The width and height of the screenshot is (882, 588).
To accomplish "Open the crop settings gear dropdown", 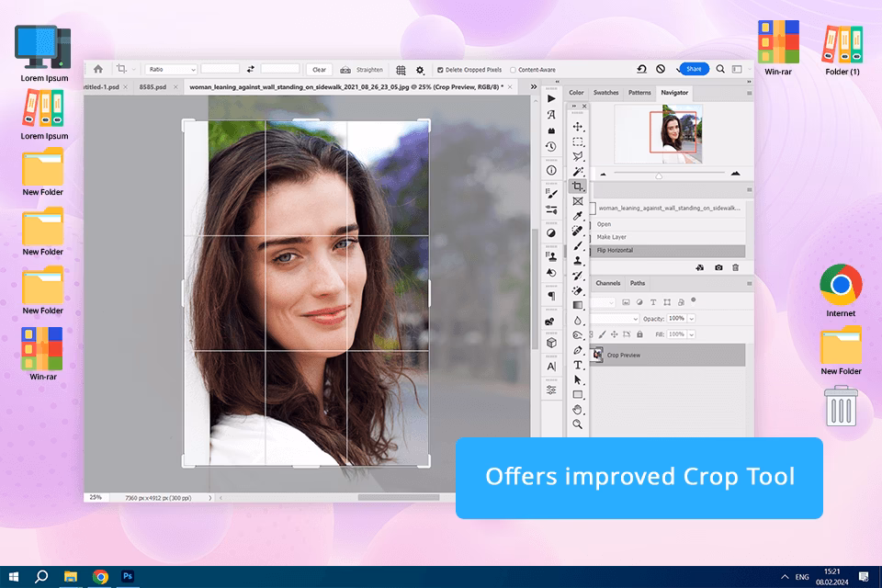I will (x=420, y=69).
